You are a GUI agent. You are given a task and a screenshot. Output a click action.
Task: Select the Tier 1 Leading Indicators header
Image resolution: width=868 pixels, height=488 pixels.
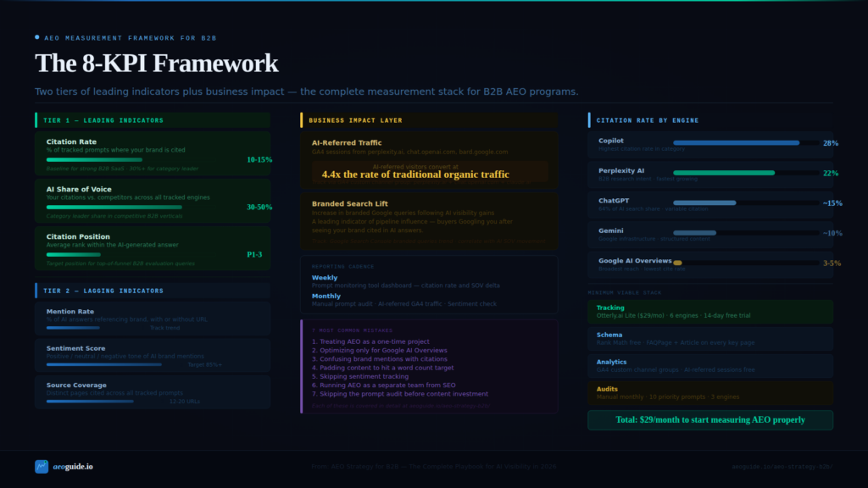153,120
